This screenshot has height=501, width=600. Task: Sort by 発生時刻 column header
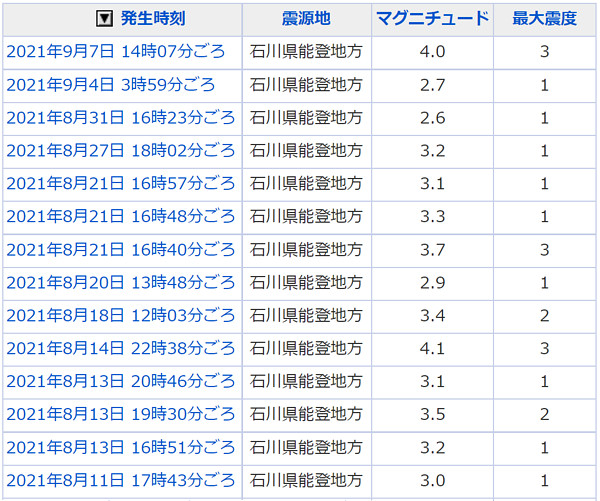[153, 18]
